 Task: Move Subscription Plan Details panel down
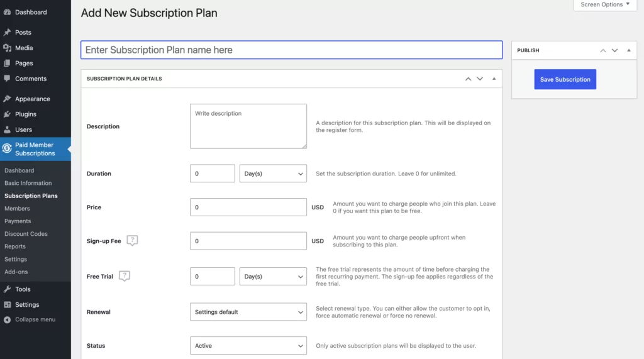pyautogui.click(x=480, y=79)
